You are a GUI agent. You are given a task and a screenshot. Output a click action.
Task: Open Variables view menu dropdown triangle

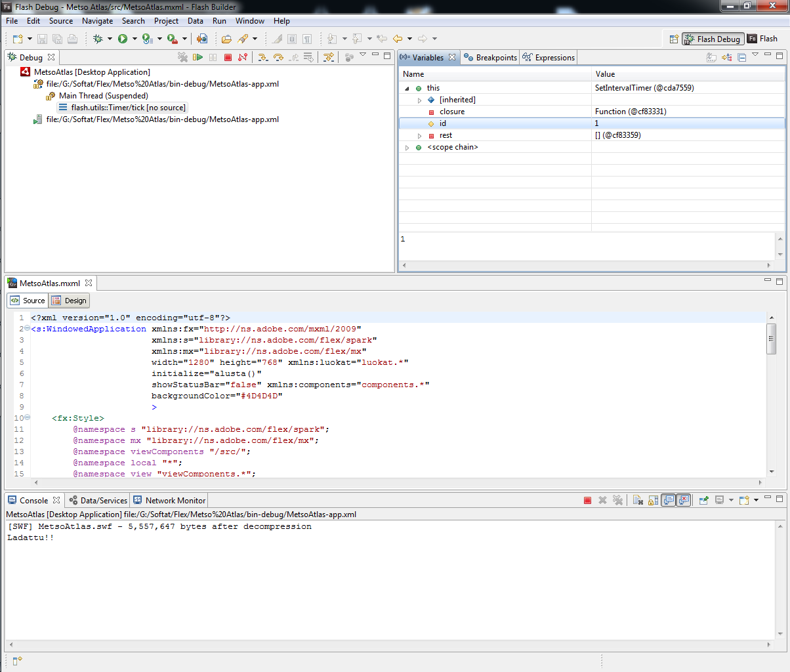(755, 55)
